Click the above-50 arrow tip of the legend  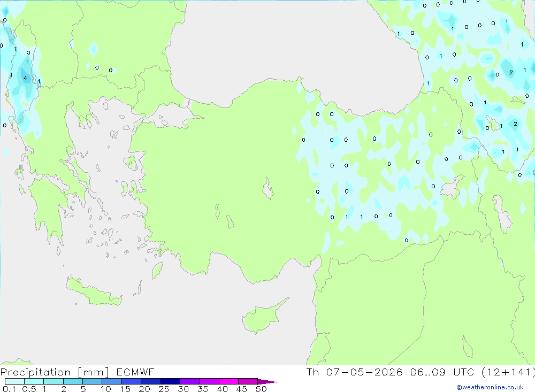coord(267,382)
